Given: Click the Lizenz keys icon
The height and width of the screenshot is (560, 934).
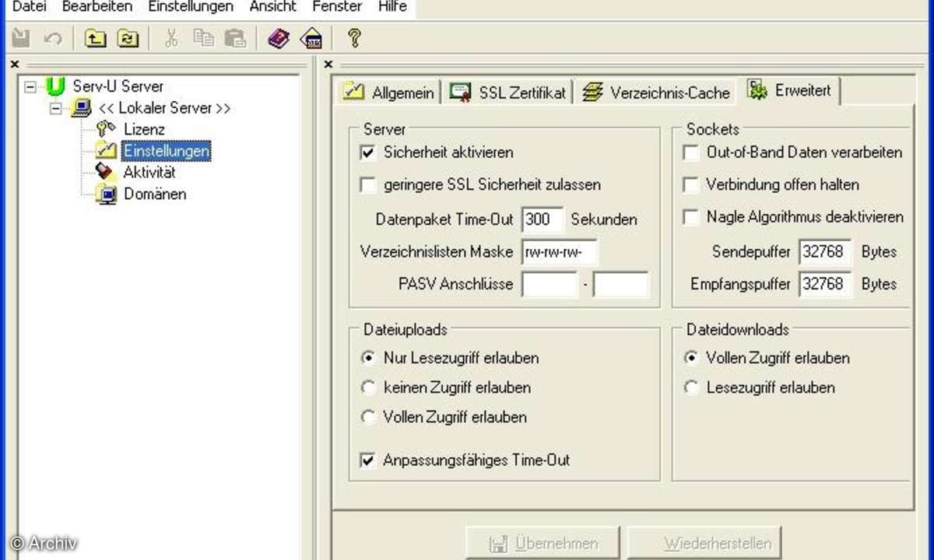Looking at the screenshot, I should pos(106,129).
